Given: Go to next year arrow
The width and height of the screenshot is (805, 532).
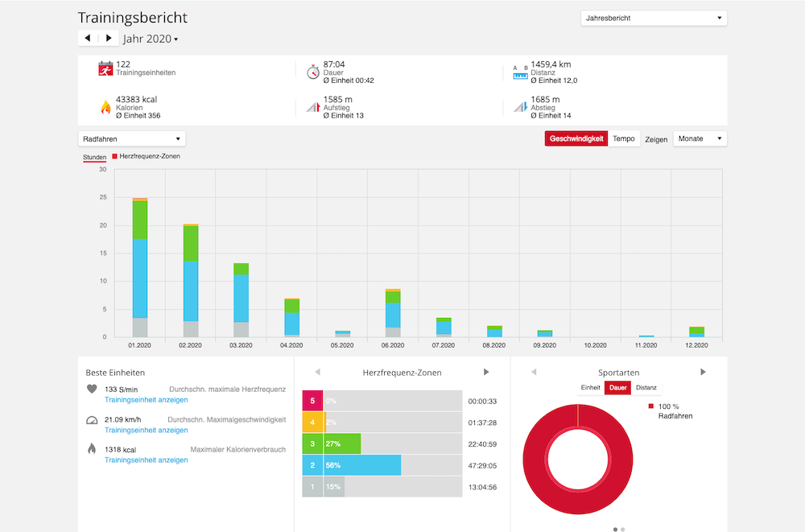Looking at the screenshot, I should tap(109, 38).
